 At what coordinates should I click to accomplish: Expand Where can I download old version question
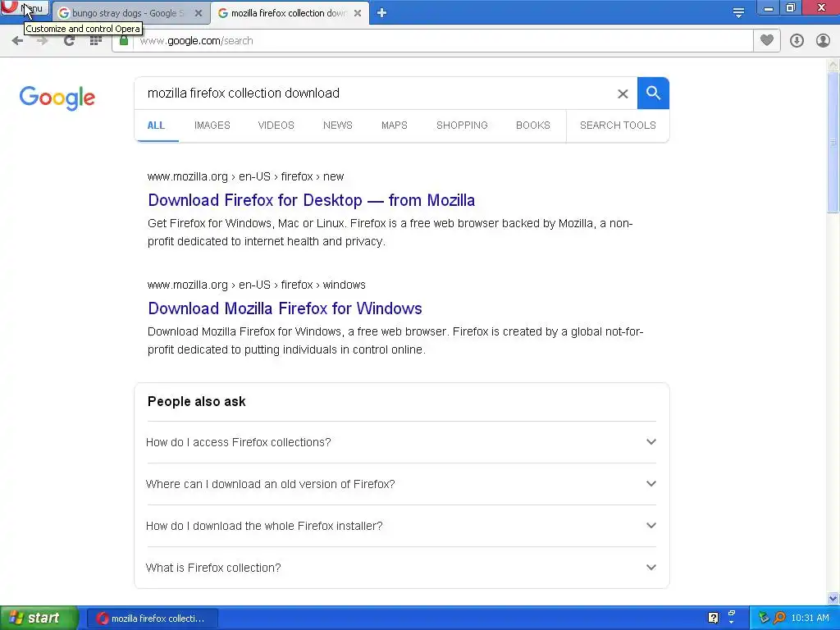pos(401,484)
